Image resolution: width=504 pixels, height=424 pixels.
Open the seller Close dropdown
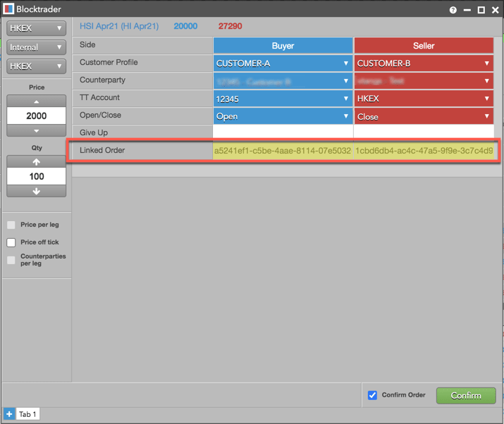coord(424,116)
